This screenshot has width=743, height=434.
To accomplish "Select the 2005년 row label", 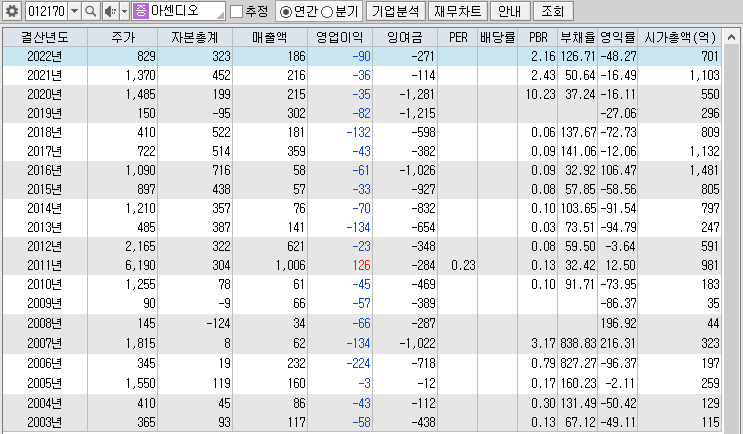I will pos(45,383).
